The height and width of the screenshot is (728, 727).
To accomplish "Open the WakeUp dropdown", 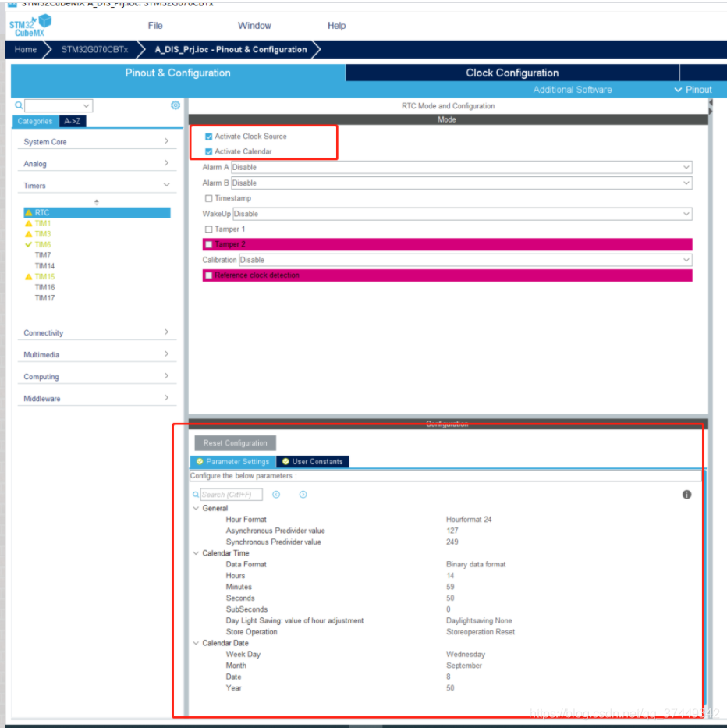I will pyautogui.click(x=463, y=214).
